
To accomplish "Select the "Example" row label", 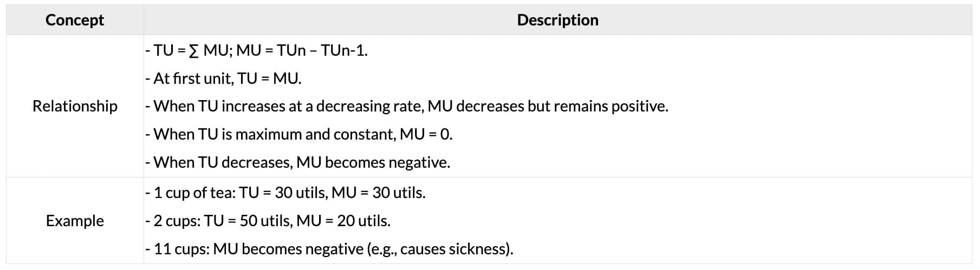I will pos(75,221).
